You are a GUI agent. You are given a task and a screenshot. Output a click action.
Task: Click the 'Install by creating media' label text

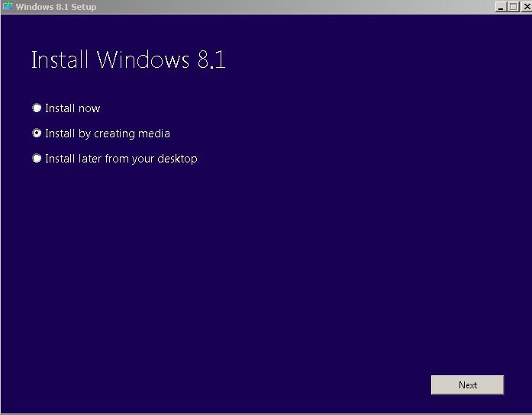click(107, 134)
